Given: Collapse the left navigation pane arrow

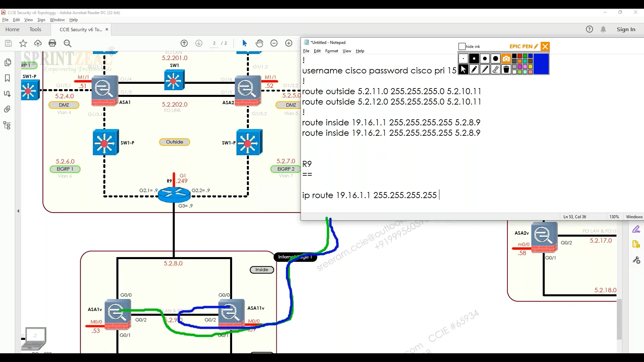Looking at the screenshot, I should tap(18, 211).
